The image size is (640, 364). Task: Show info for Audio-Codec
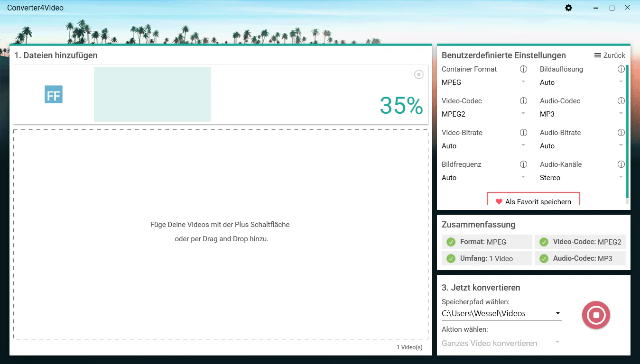[x=621, y=101]
